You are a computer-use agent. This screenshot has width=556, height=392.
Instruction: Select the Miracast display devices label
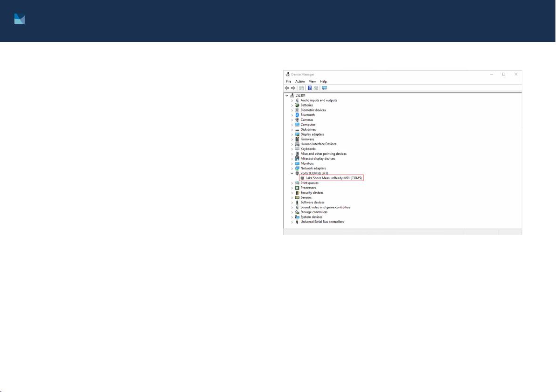[x=318, y=159]
